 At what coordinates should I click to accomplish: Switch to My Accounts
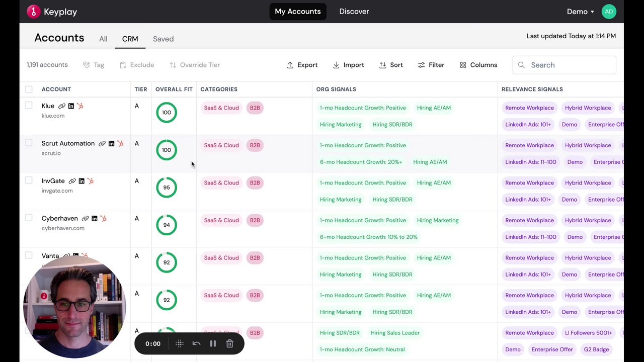tap(298, 12)
